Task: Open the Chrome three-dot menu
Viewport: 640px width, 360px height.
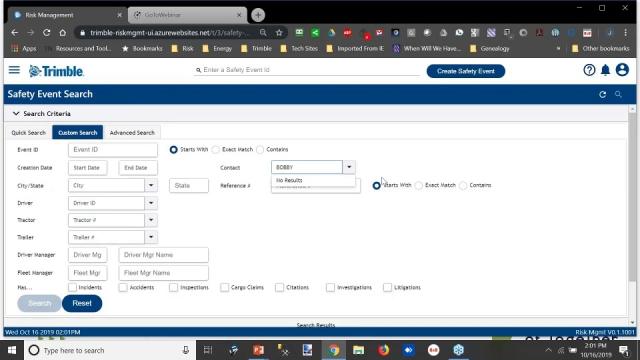Action: [625, 33]
